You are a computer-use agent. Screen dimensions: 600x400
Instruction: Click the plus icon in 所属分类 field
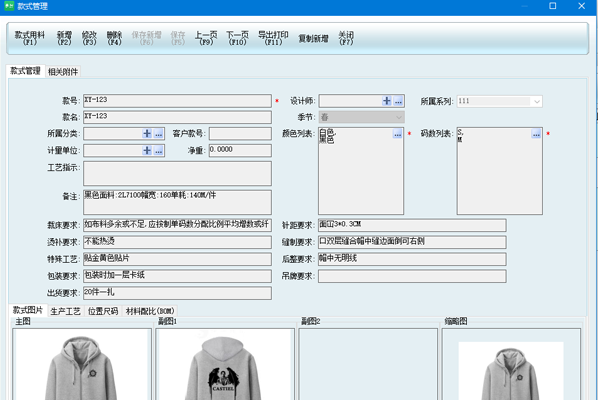tap(147, 133)
